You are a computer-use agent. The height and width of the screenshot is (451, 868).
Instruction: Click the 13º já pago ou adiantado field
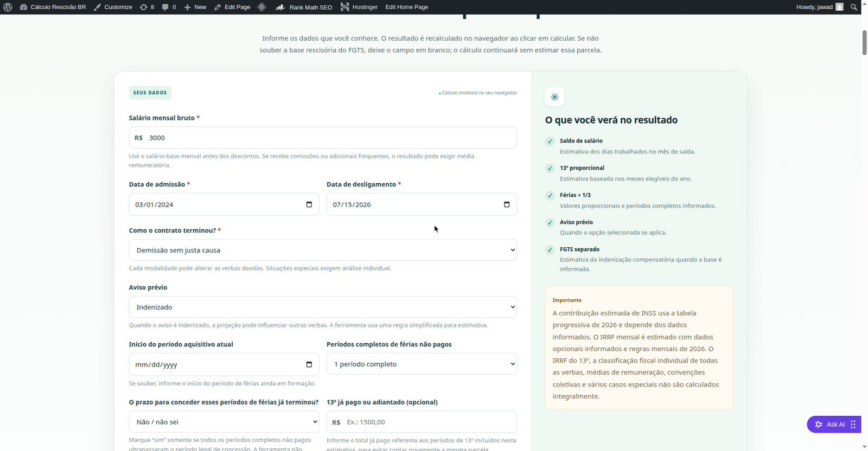coord(422,422)
